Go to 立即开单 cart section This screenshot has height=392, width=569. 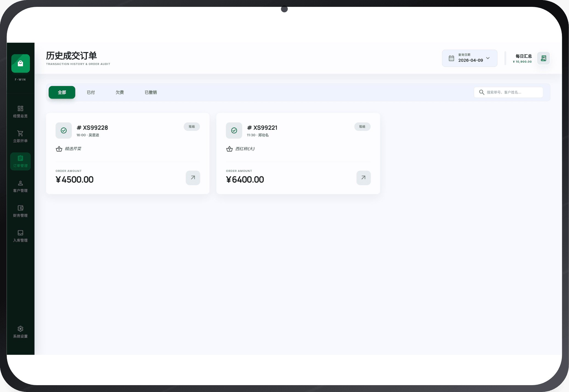pyautogui.click(x=21, y=137)
